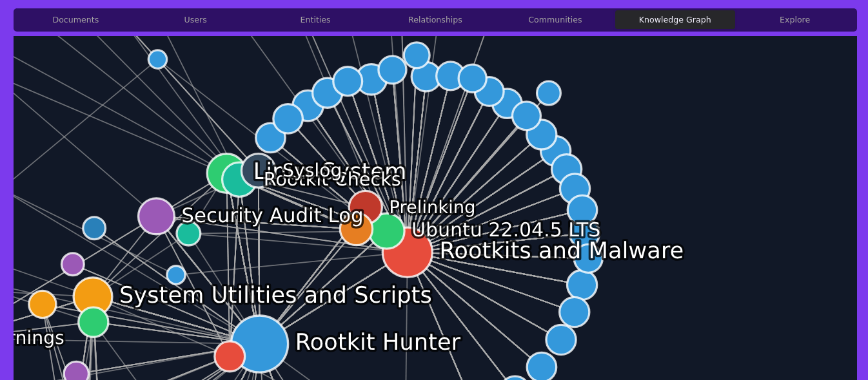This screenshot has width=868, height=380.
Task: Select the Relationships tab
Action: click(435, 20)
